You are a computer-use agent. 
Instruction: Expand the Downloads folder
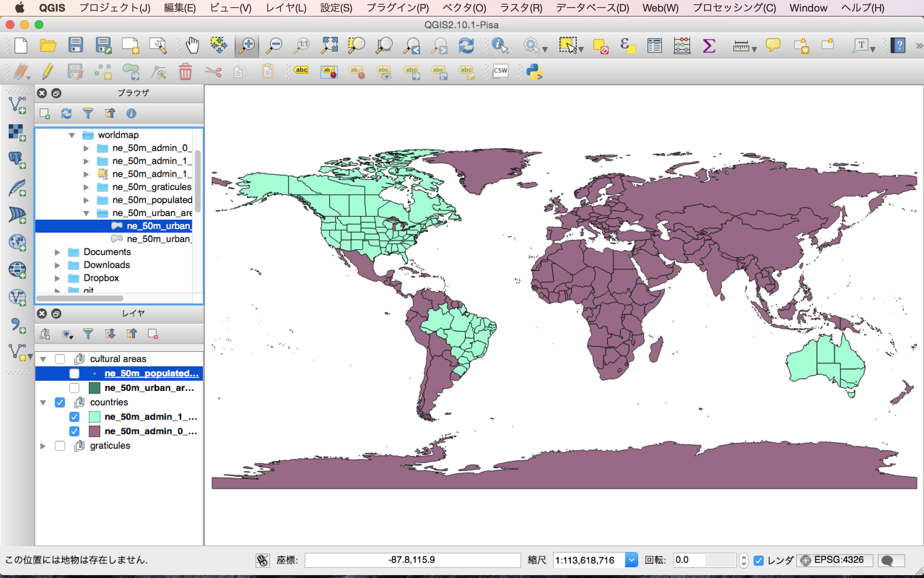(x=57, y=265)
